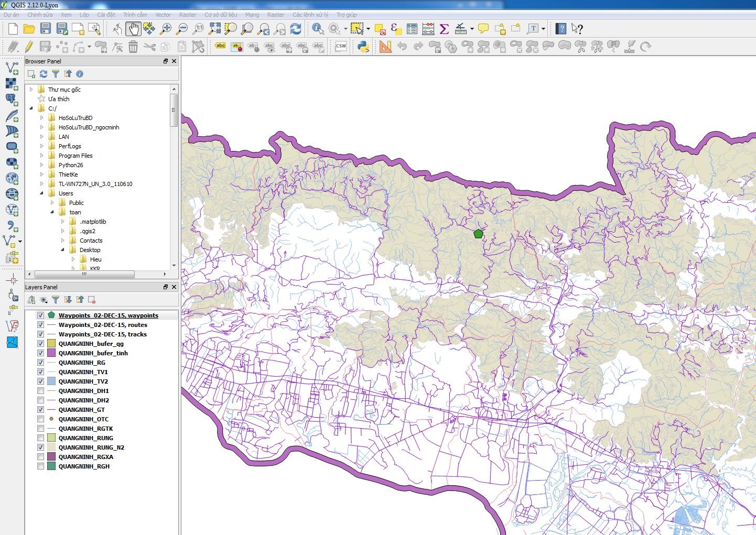Click Add Vector Layer in left sidebar
Screen dimensions: 756x535
click(x=12, y=68)
